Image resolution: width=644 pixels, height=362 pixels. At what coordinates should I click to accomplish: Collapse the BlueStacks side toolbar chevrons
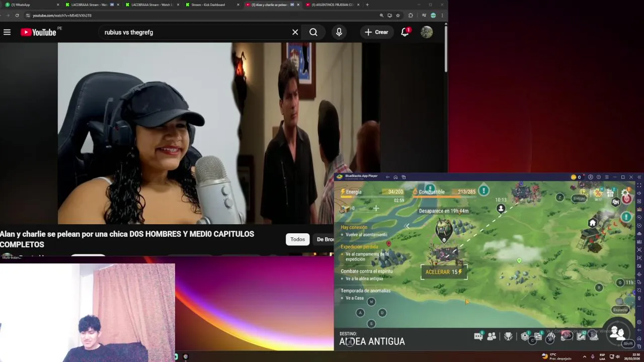(639, 177)
